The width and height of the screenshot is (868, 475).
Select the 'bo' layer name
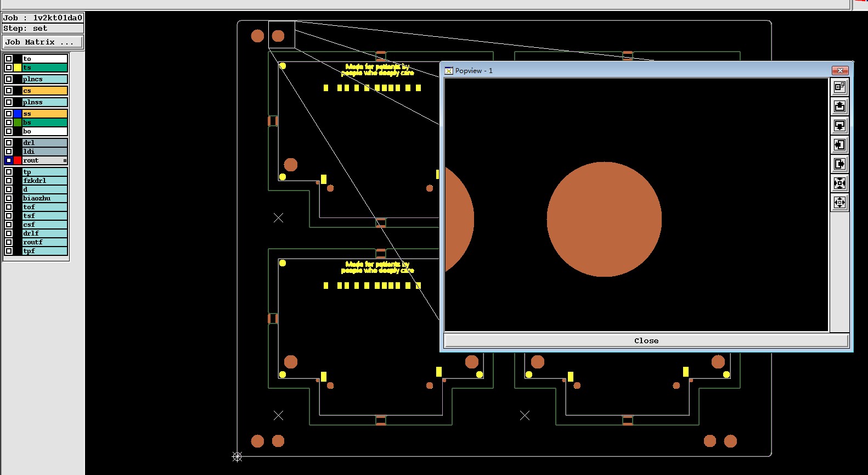pos(45,131)
